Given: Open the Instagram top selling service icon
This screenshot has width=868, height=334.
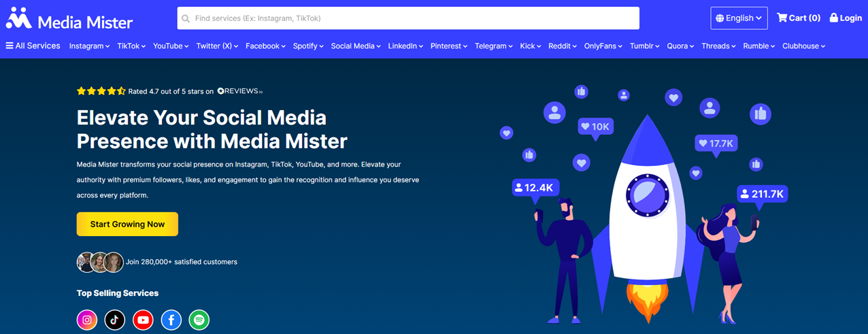Looking at the screenshot, I should pos(87,320).
